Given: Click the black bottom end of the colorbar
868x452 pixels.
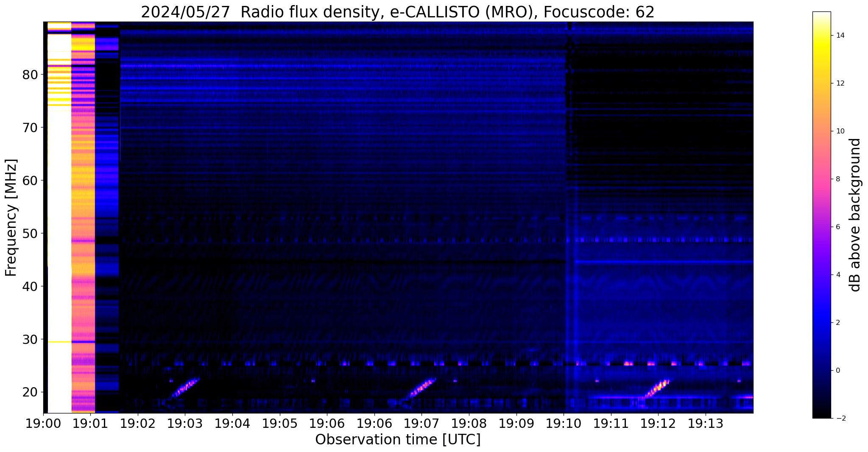Looking at the screenshot, I should point(821,414).
